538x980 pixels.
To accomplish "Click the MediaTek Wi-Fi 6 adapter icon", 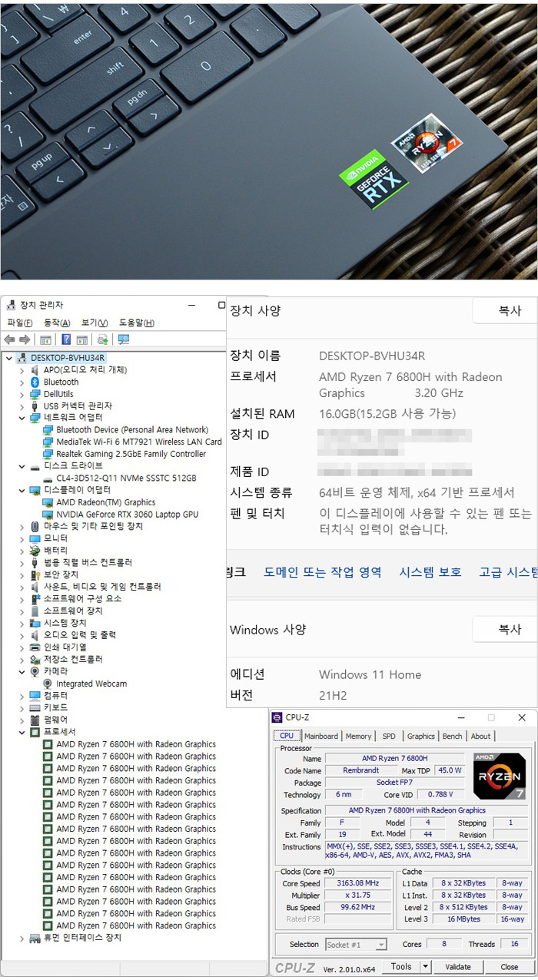I will click(x=48, y=442).
